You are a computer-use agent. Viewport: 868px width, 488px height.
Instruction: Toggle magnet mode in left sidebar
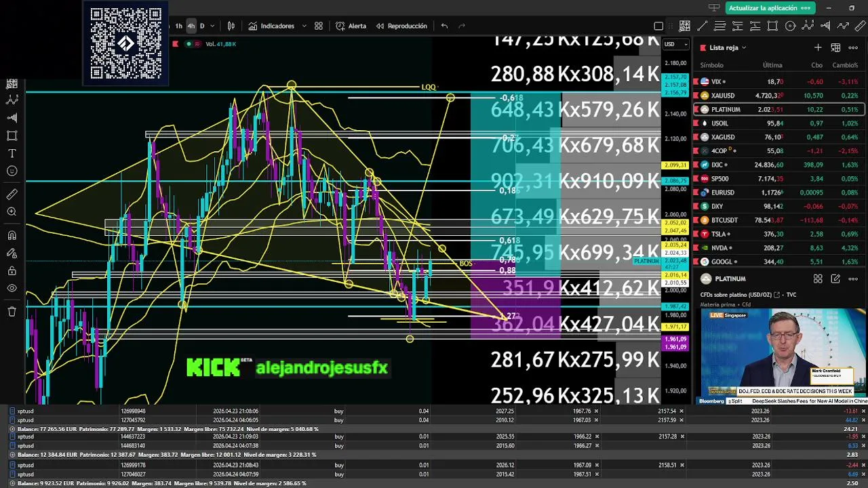pyautogui.click(x=12, y=236)
